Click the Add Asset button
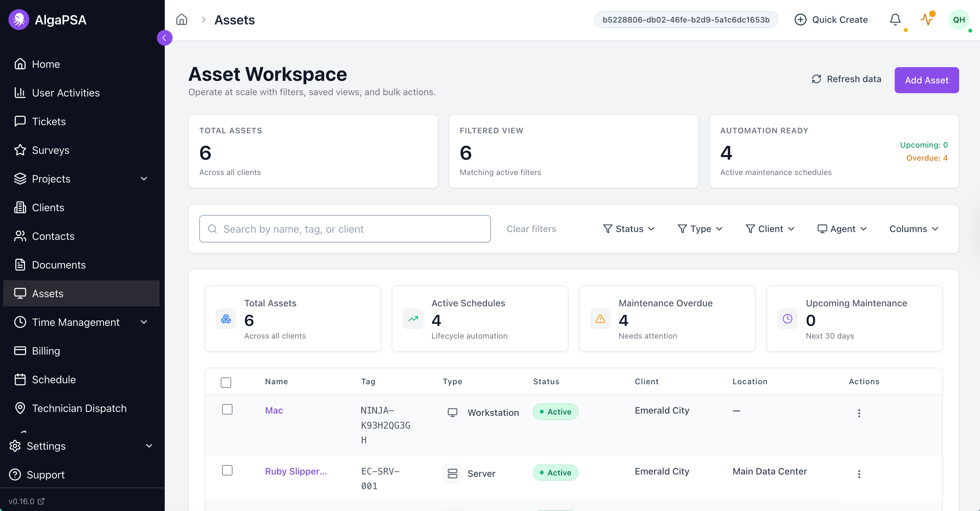This screenshot has width=980, height=511. click(x=926, y=80)
